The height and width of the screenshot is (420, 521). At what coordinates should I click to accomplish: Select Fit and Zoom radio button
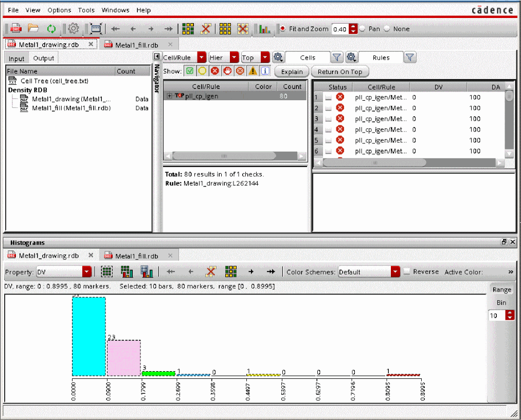(x=282, y=29)
